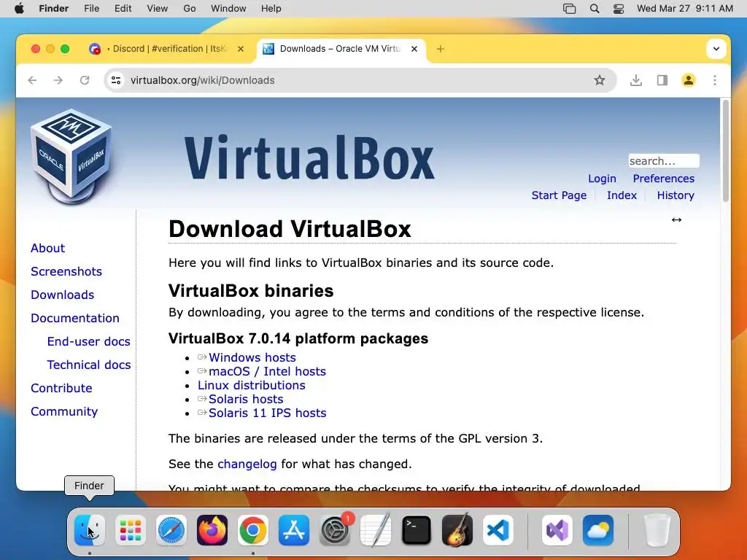Open Google Chrome dock icon
The width and height of the screenshot is (747, 560).
pos(253,530)
